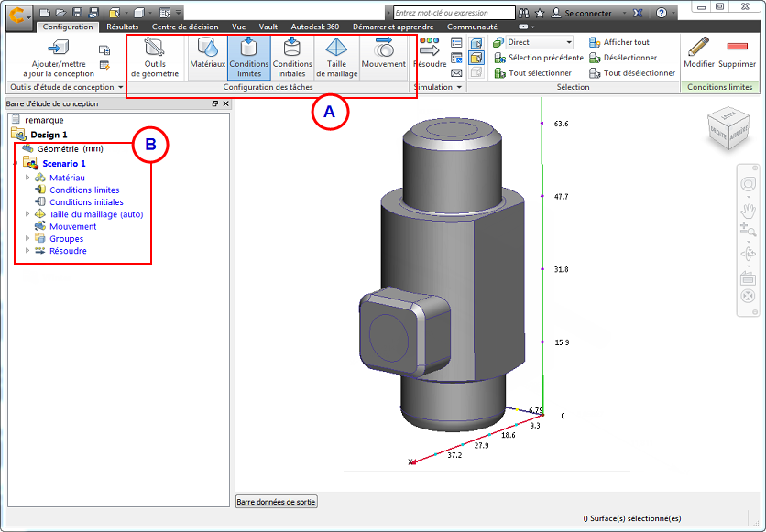Click Sélection précédente button
Screen dimensions: 766x532
click(539, 58)
